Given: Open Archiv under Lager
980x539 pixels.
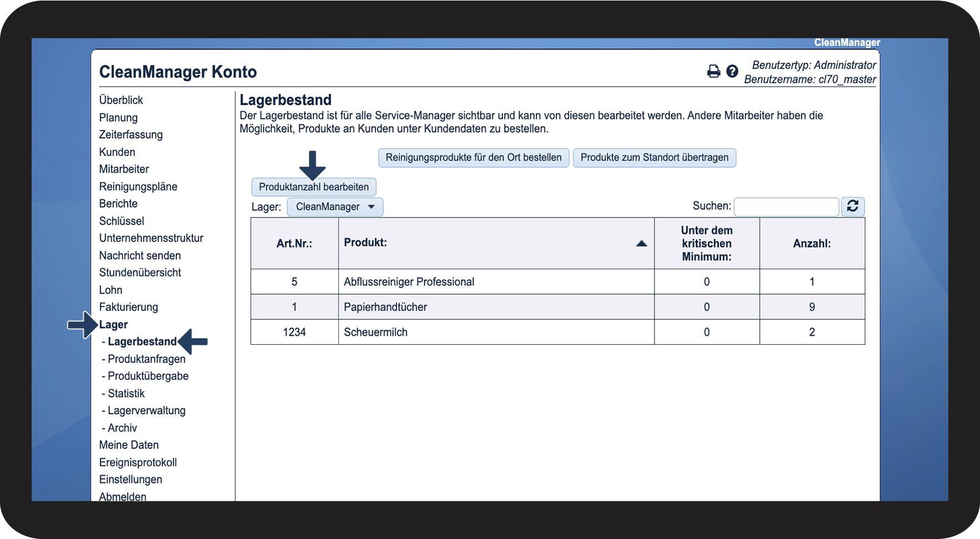Looking at the screenshot, I should tap(122, 428).
